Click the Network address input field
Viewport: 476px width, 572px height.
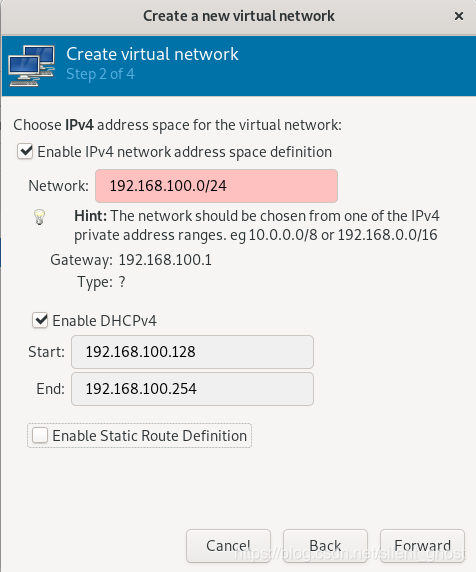(x=216, y=186)
